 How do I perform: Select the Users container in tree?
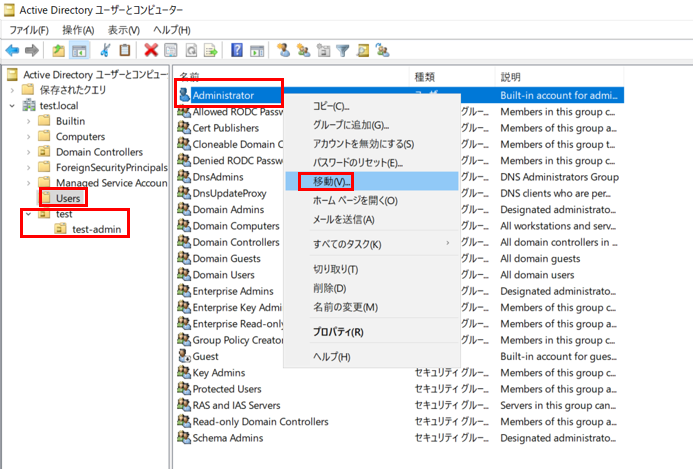[x=68, y=198]
